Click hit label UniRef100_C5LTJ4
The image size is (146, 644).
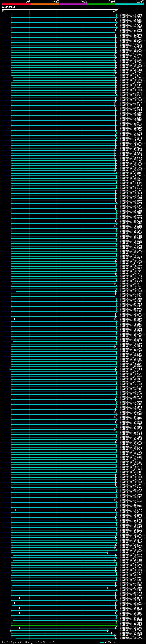(131, 193)
